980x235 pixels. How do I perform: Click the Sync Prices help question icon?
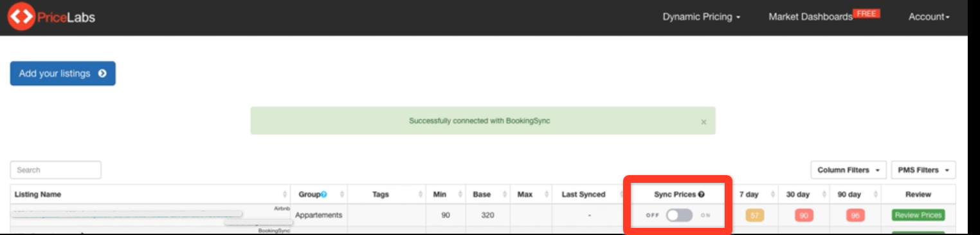point(701,194)
